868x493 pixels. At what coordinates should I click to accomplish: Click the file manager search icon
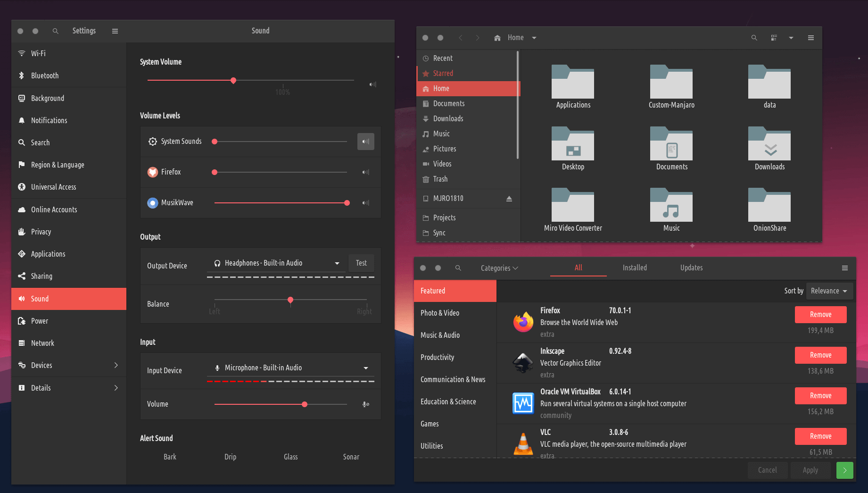pos(754,38)
